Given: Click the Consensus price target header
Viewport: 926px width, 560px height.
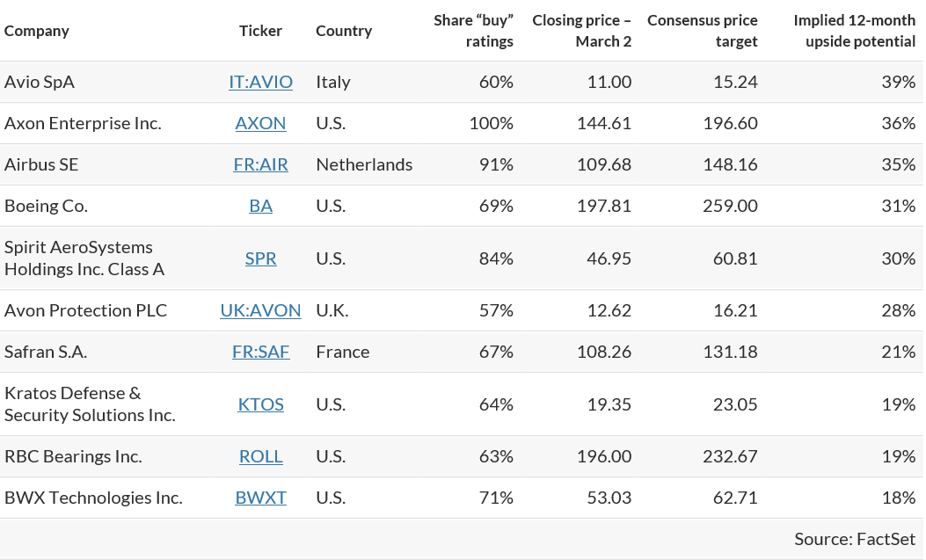Looking at the screenshot, I should (x=703, y=31).
